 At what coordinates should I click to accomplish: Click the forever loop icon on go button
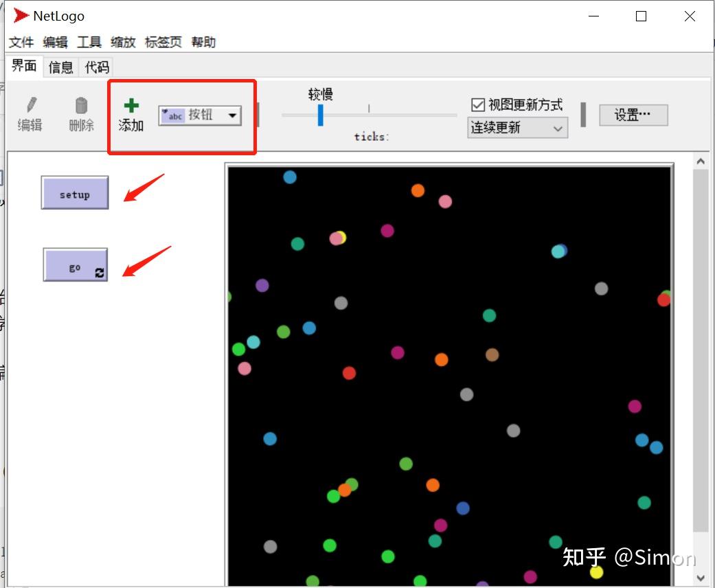[100, 272]
